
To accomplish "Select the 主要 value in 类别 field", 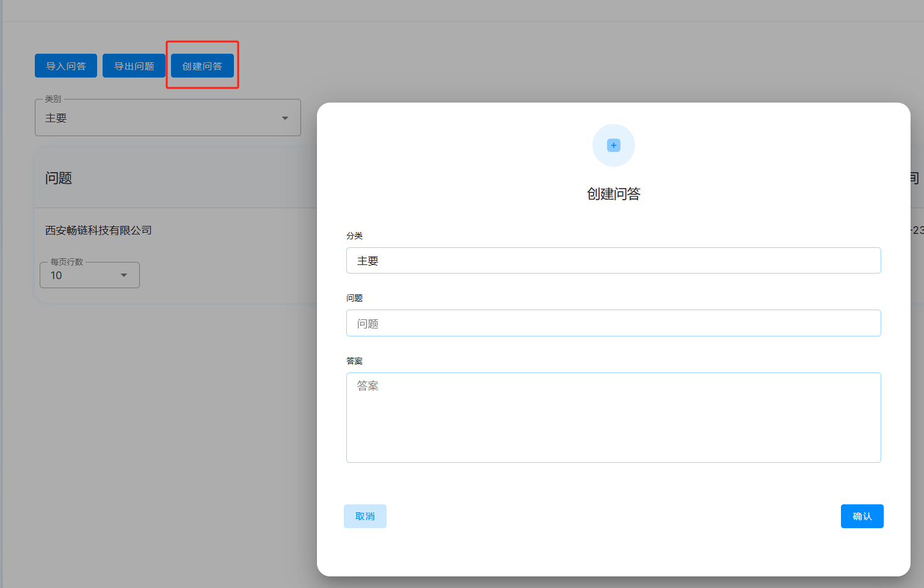I will pyautogui.click(x=56, y=118).
